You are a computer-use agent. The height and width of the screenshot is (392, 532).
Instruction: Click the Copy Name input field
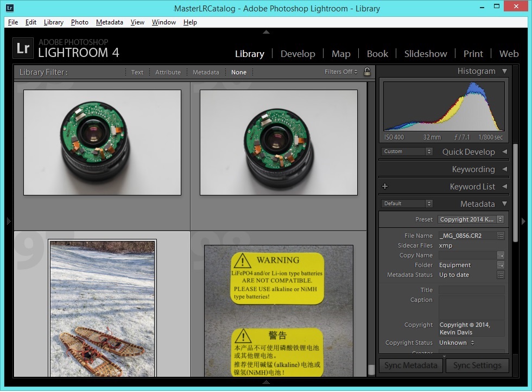click(467, 255)
